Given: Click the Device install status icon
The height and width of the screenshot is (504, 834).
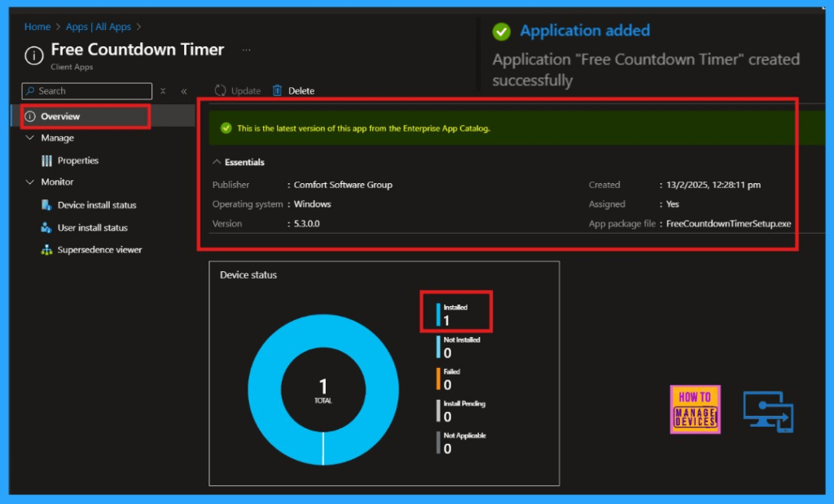Looking at the screenshot, I should pyautogui.click(x=46, y=204).
